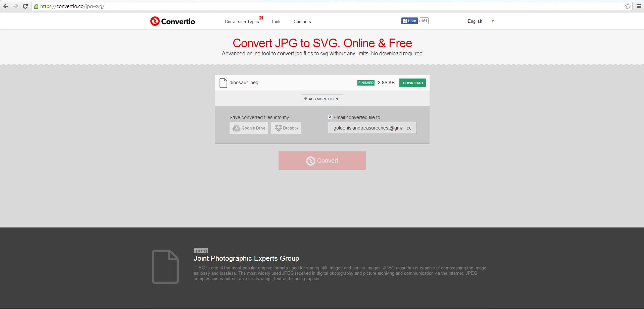The width and height of the screenshot is (644, 309).
Task: Click the Convert JPG to SVG headline
Action: [x=322, y=43]
